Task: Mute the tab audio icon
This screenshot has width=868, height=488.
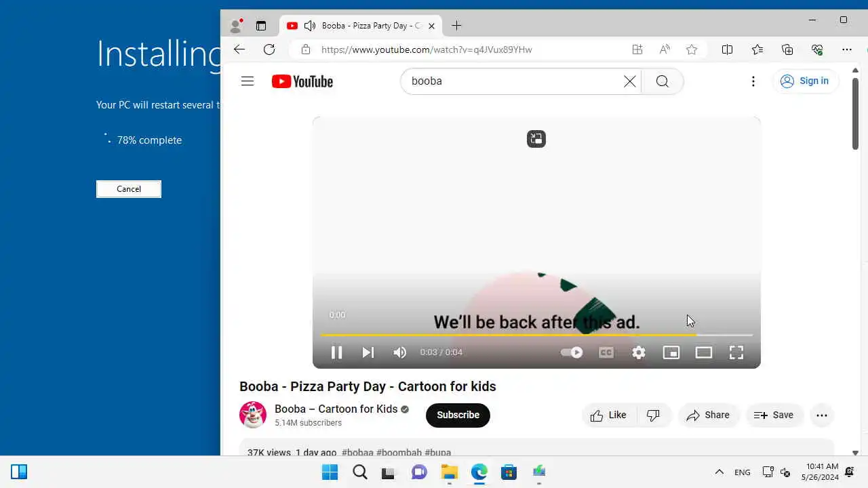Action: [x=310, y=26]
